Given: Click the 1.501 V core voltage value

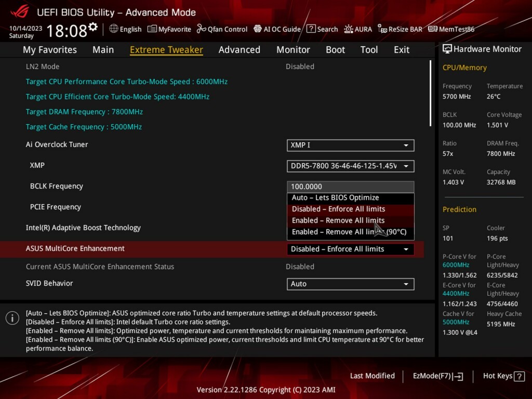Looking at the screenshot, I should (497, 125).
